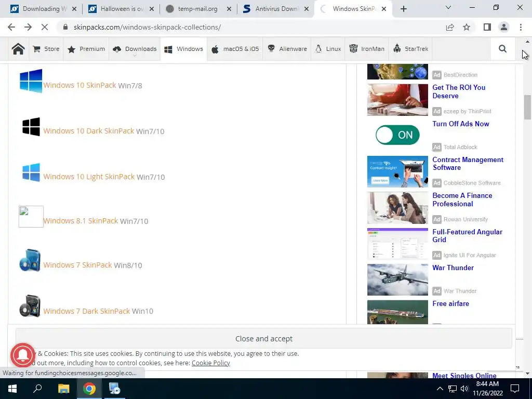This screenshot has width=532, height=399.
Task: Click the Chrome taskbar icon
Action: tap(89, 389)
